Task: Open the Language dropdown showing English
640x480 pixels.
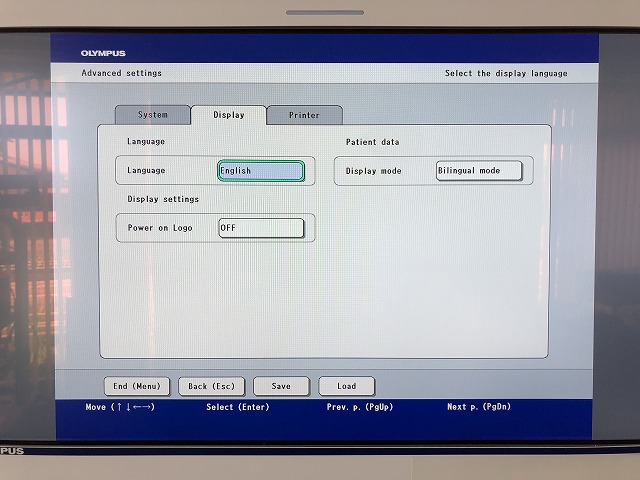Action: coord(261,171)
